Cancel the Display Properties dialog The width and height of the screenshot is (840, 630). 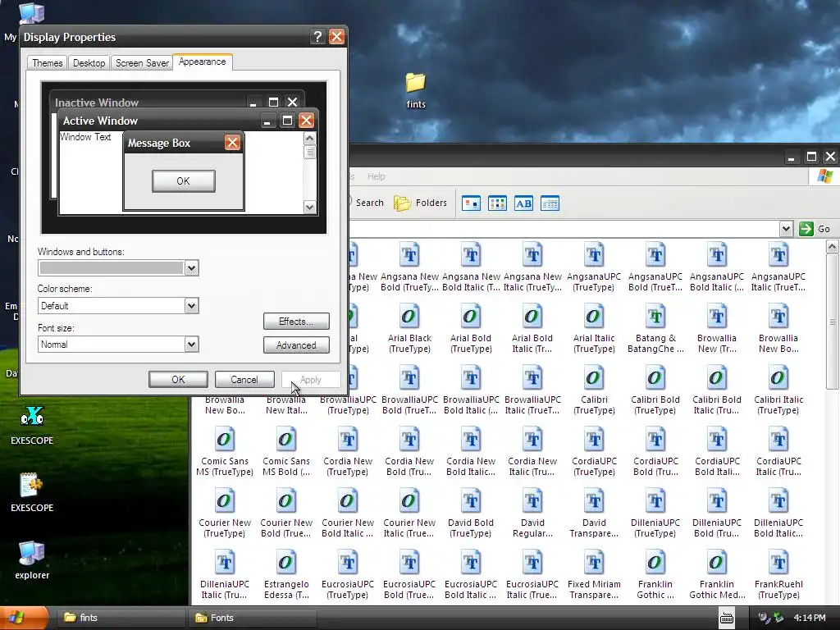tap(244, 379)
